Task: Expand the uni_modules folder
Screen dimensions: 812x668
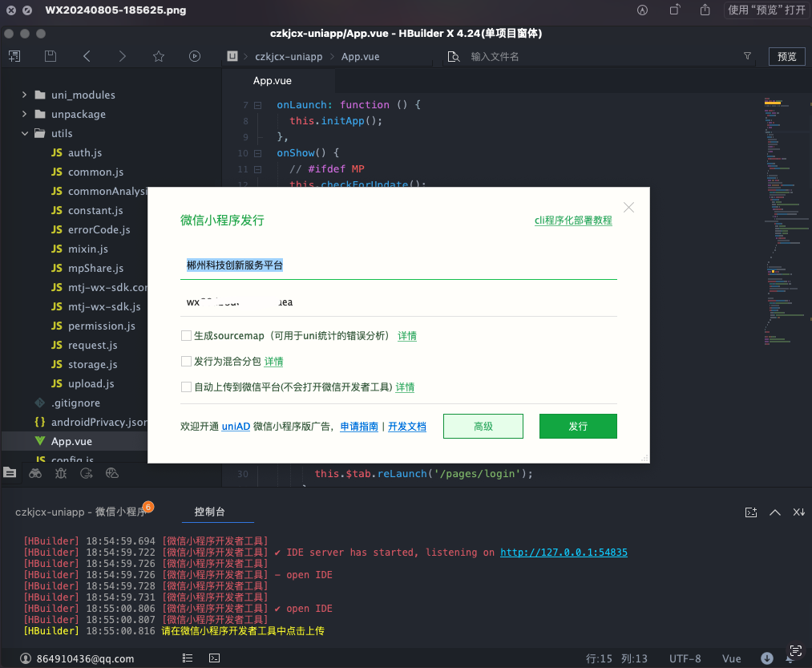Action: tap(24, 95)
